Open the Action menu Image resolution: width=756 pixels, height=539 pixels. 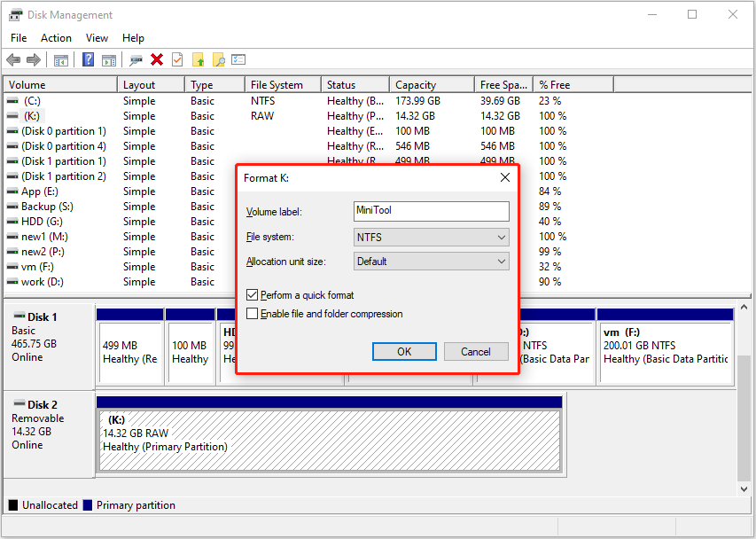point(56,37)
